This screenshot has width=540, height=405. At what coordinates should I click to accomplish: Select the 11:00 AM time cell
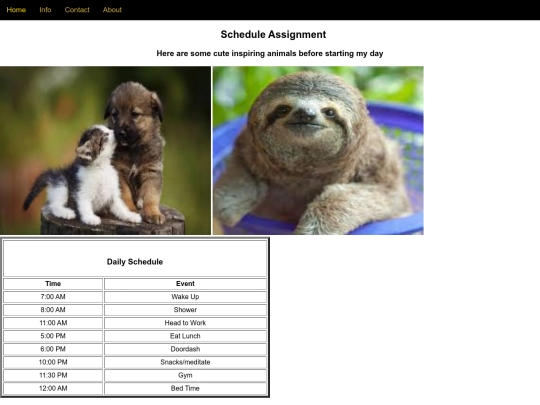(x=53, y=323)
